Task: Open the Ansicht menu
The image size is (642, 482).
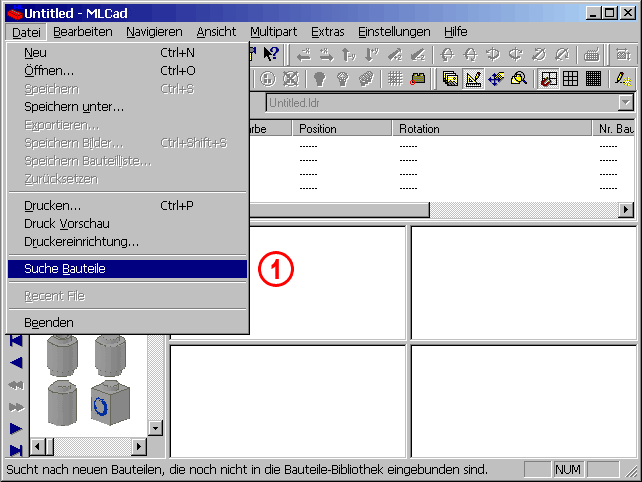Action: click(x=216, y=32)
